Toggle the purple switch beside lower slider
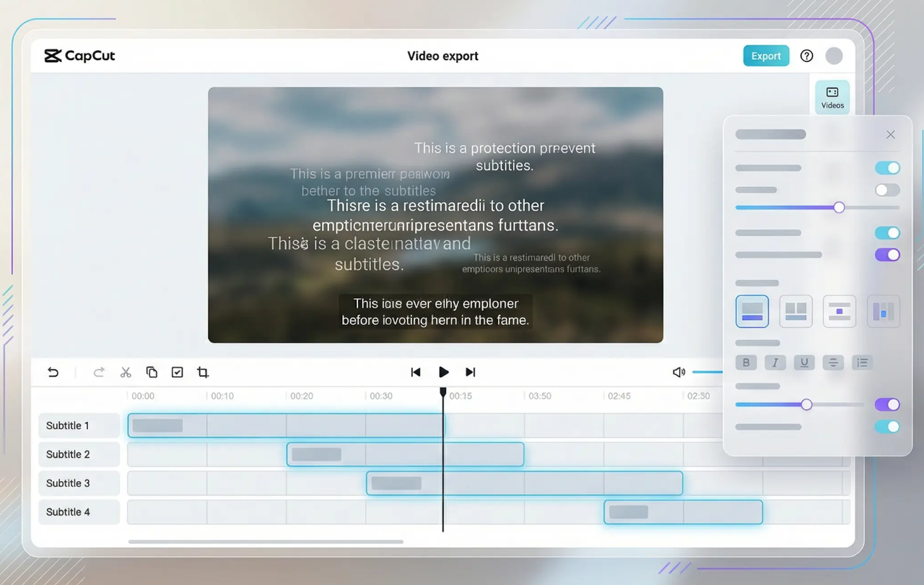The height and width of the screenshot is (585, 924). coord(887,404)
